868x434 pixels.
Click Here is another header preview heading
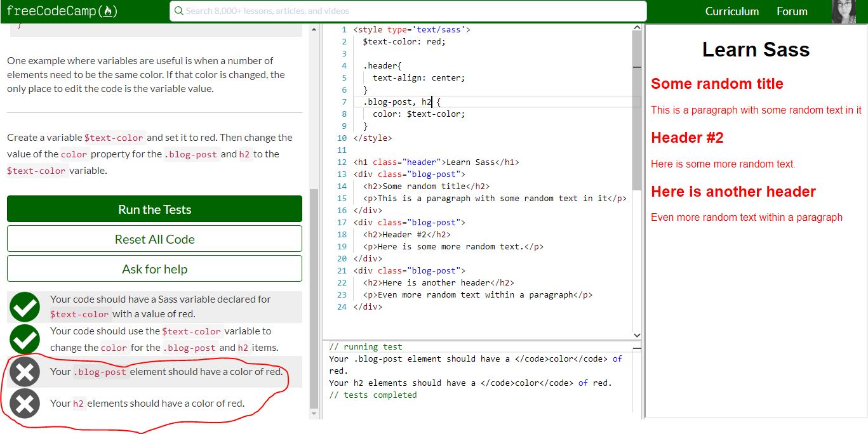pyautogui.click(x=733, y=192)
